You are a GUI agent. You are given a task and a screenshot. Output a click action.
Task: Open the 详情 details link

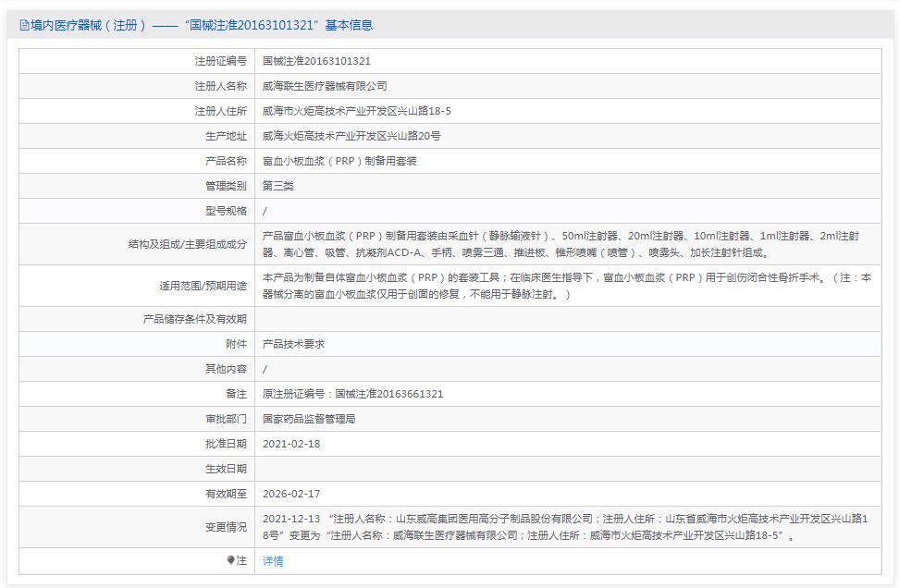273,561
